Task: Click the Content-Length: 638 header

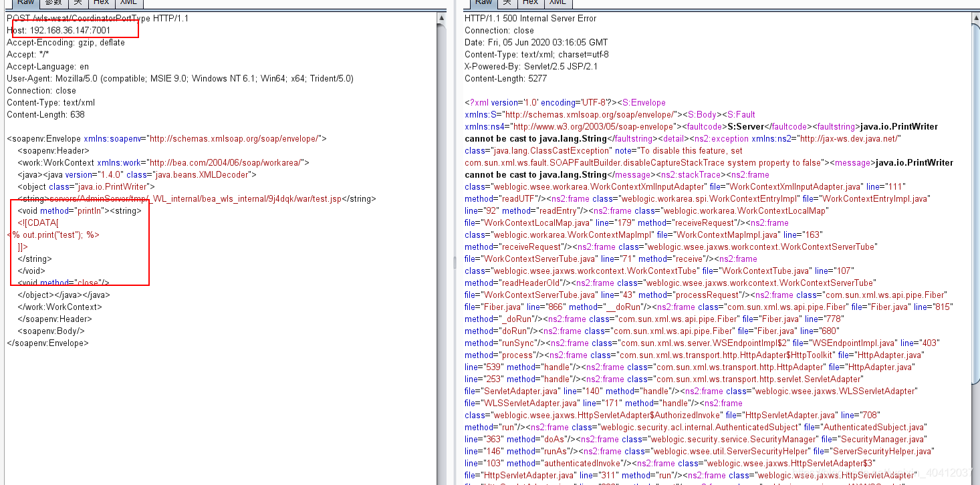Action: (45, 114)
